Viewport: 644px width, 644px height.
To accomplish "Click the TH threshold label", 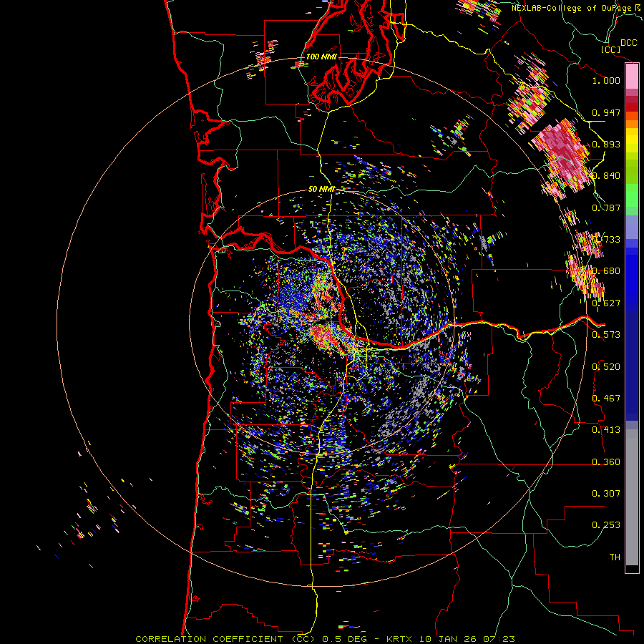I will coord(615,557).
